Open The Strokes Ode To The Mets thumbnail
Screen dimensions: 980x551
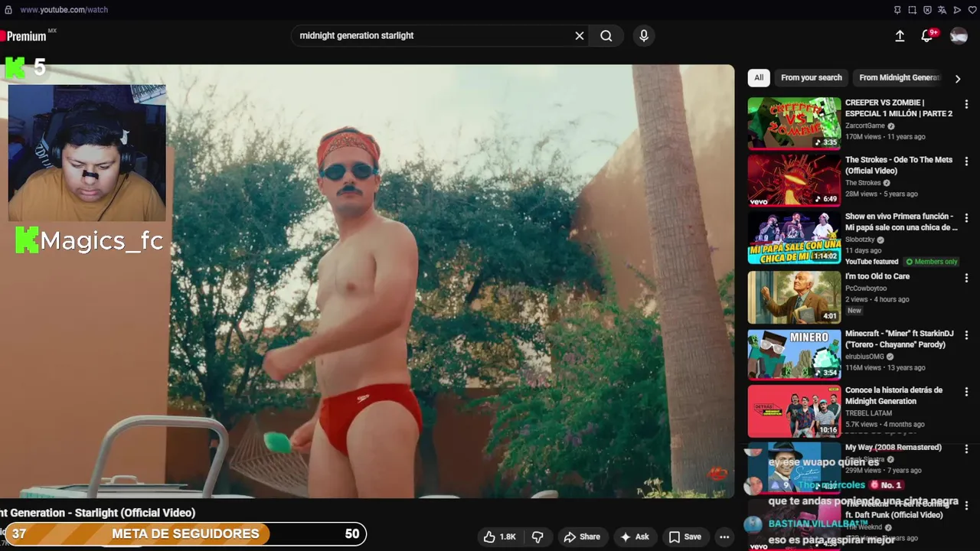pyautogui.click(x=794, y=181)
